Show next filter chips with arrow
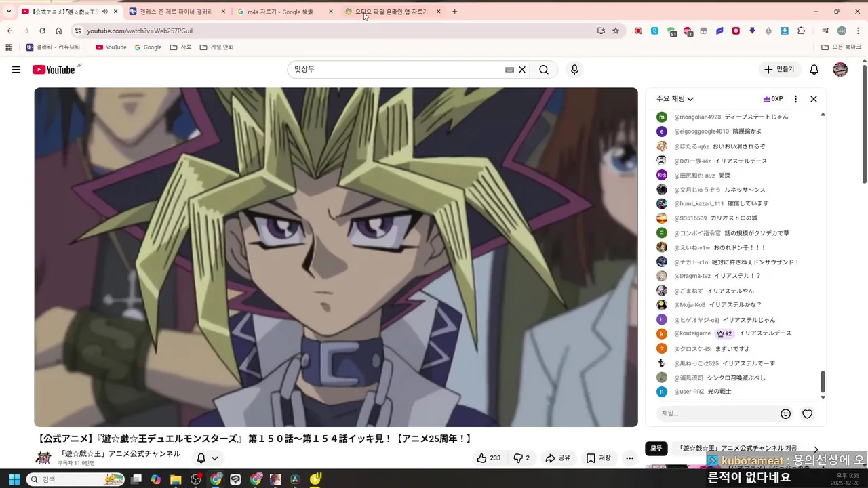This screenshot has width=868, height=488. pyautogui.click(x=816, y=449)
